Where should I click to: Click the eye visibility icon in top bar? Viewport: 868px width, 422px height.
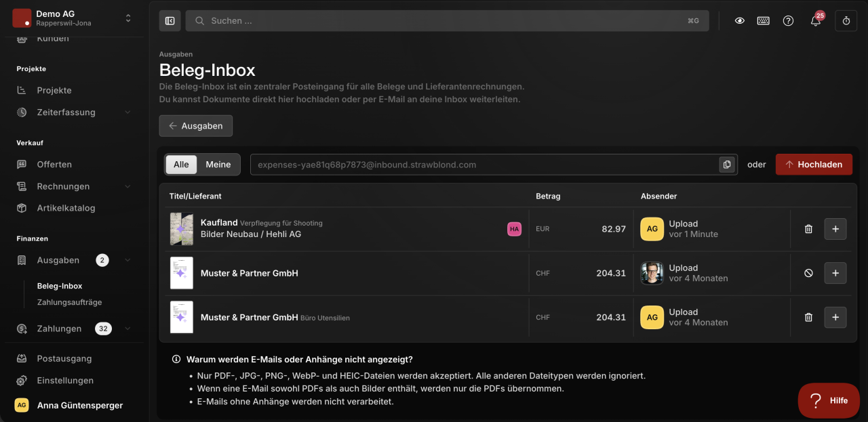click(x=740, y=21)
